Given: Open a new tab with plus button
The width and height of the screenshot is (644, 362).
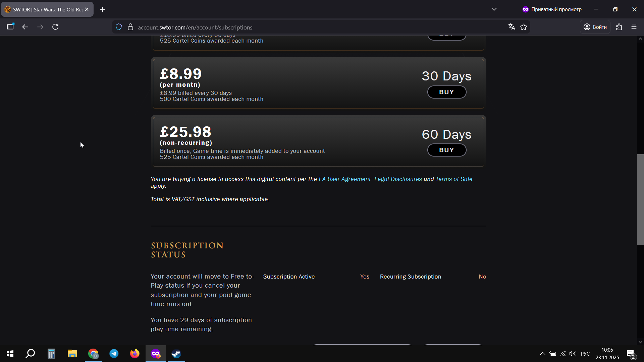Looking at the screenshot, I should click(103, 10).
